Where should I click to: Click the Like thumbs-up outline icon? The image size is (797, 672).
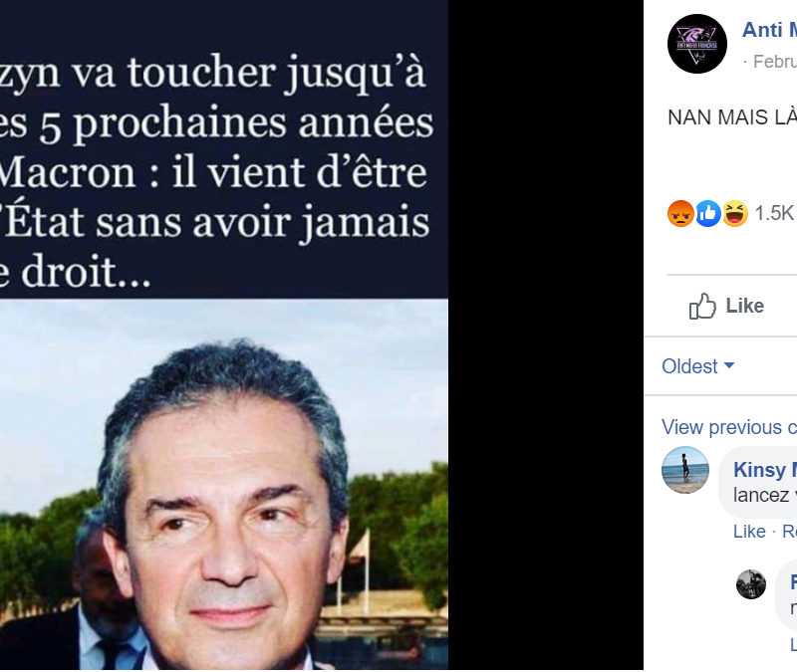(702, 306)
